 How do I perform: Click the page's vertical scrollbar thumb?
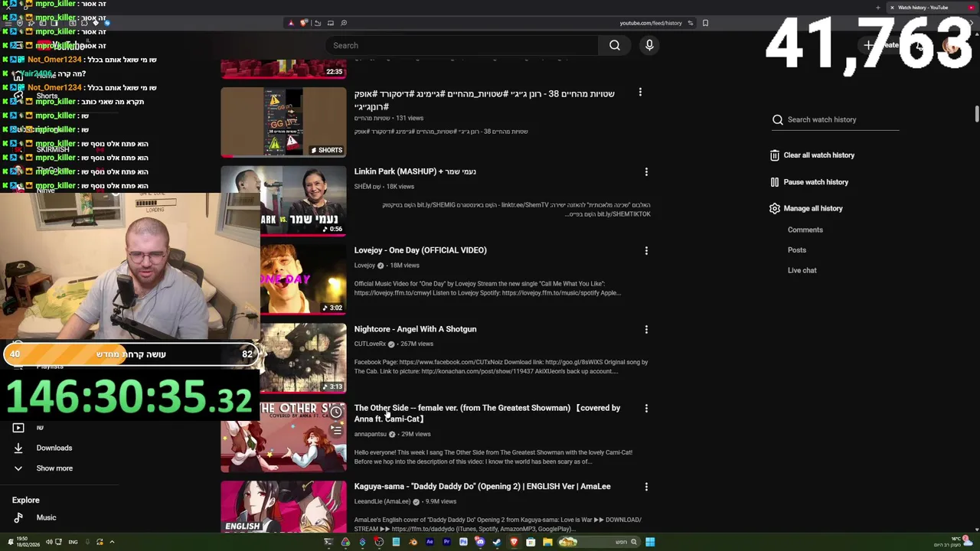pyautogui.click(x=976, y=113)
